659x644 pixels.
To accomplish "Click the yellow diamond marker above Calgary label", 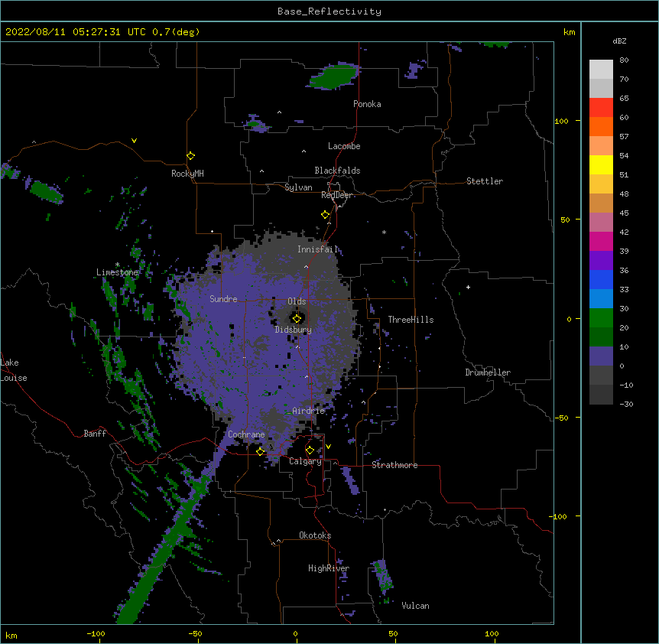I will coord(310,450).
